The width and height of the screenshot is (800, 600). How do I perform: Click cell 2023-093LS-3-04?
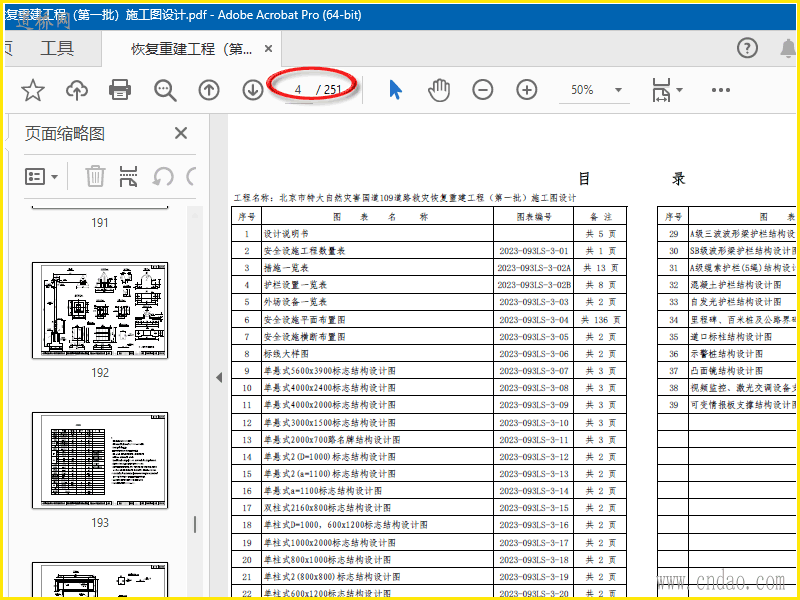(x=534, y=320)
